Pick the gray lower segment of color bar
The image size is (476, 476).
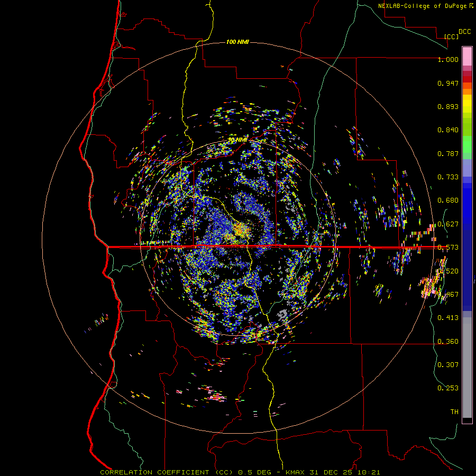click(467, 368)
